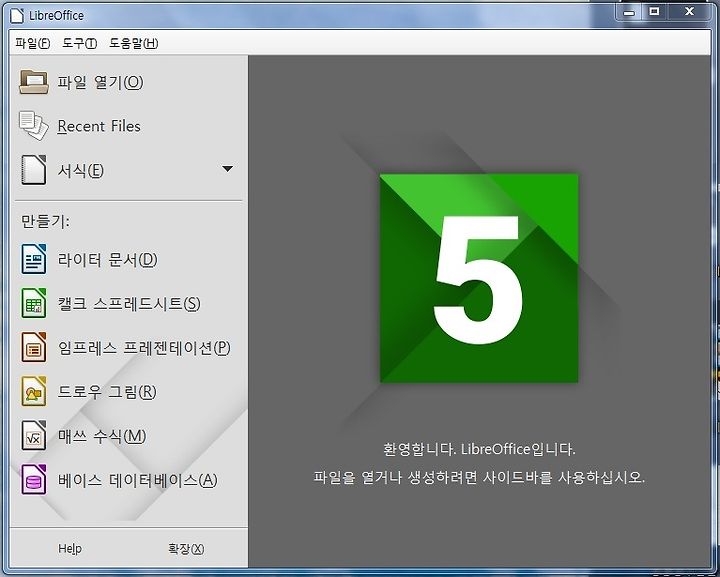The height and width of the screenshot is (577, 720).
Task: Maximize the LibreOffice window
Action: [x=654, y=12]
